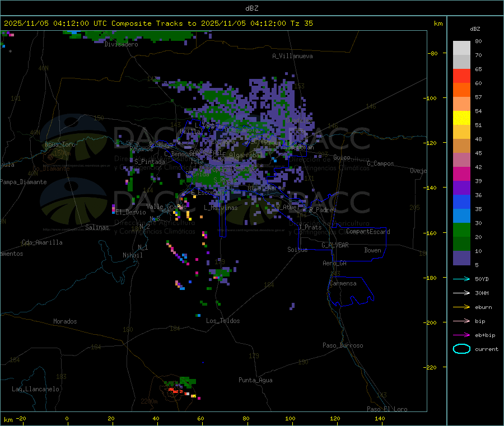Click the purple 5-10 dBZ legend swatch
The width and height of the screenshot is (504, 426).
pyautogui.click(x=461, y=258)
